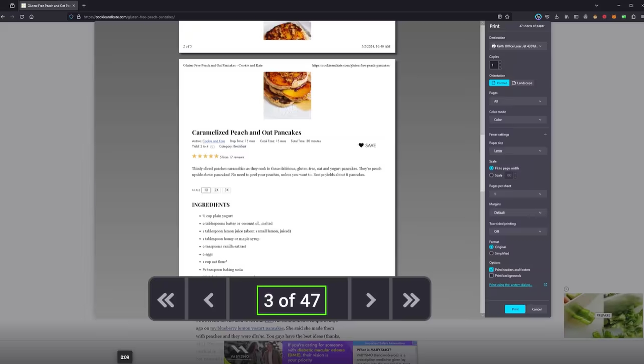
Task: Toggle Print headers and footers checkbox
Action: (x=492, y=269)
